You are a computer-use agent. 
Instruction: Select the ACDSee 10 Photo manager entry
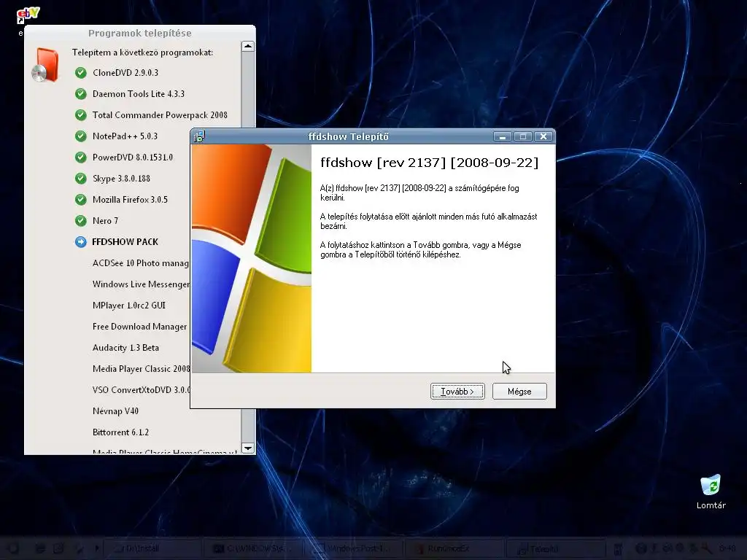coord(141,262)
